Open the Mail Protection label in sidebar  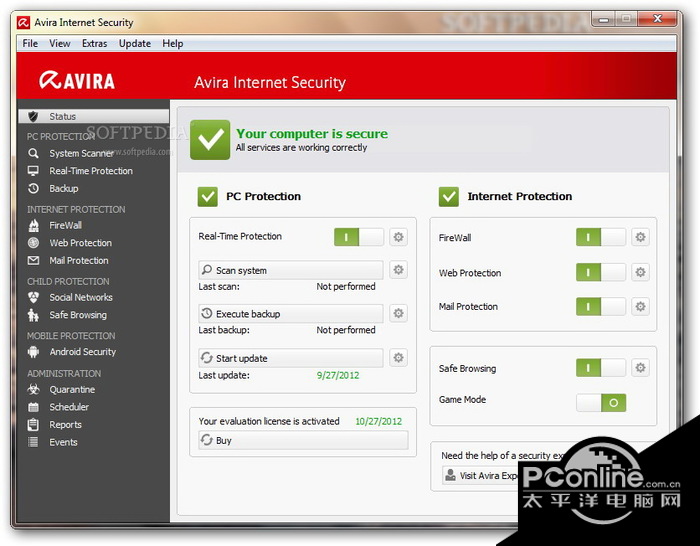point(79,260)
